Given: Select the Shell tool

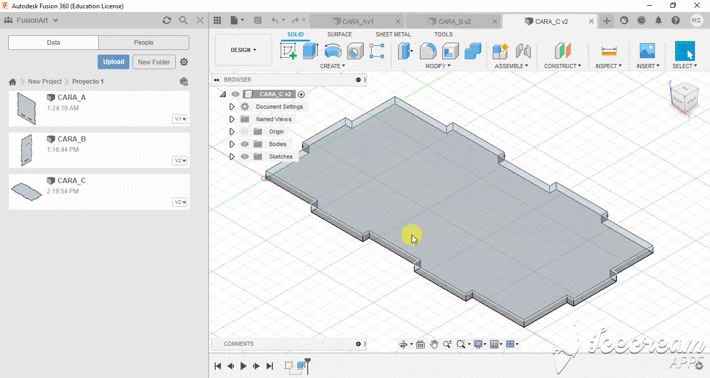Looking at the screenshot, I should click(450, 51).
